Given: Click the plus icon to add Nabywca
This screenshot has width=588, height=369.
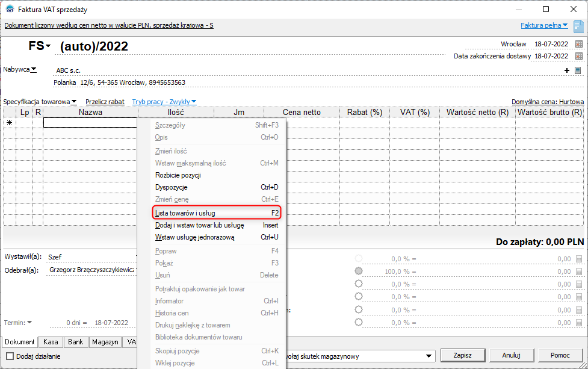Looking at the screenshot, I should 566,70.
